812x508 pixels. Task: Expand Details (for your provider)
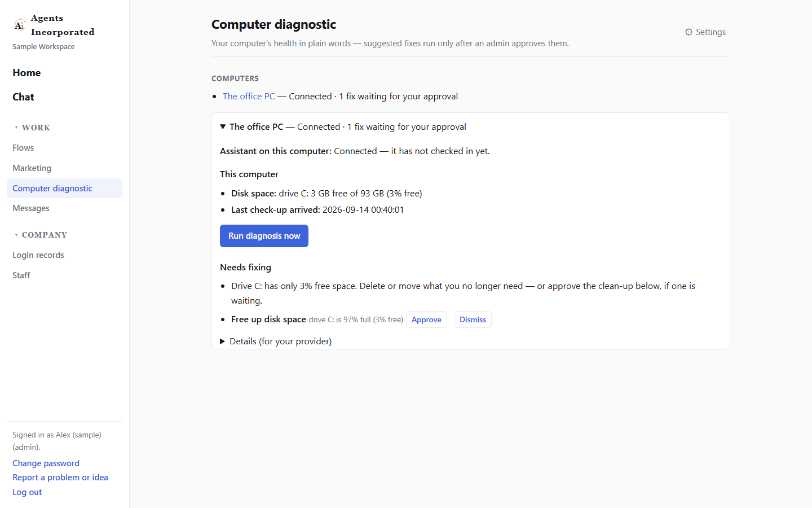[276, 341]
